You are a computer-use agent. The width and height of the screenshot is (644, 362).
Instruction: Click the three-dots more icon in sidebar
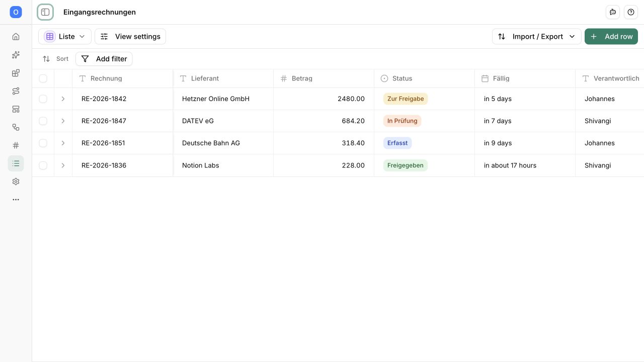click(x=16, y=200)
